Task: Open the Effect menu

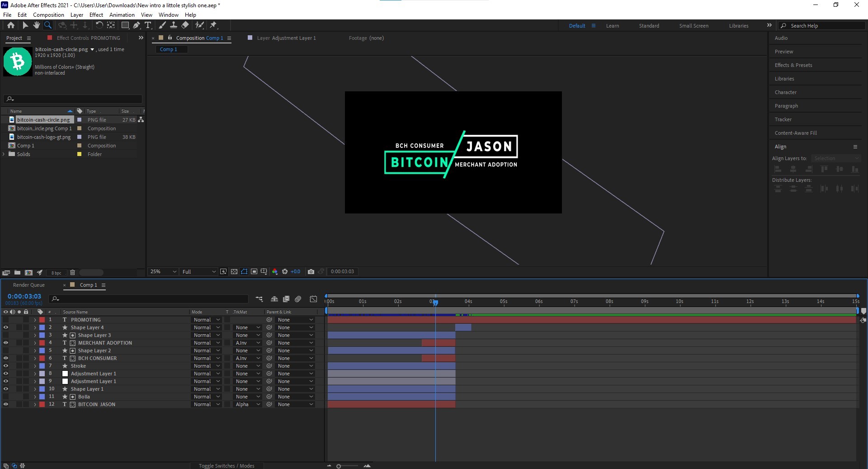Action: tap(96, 15)
